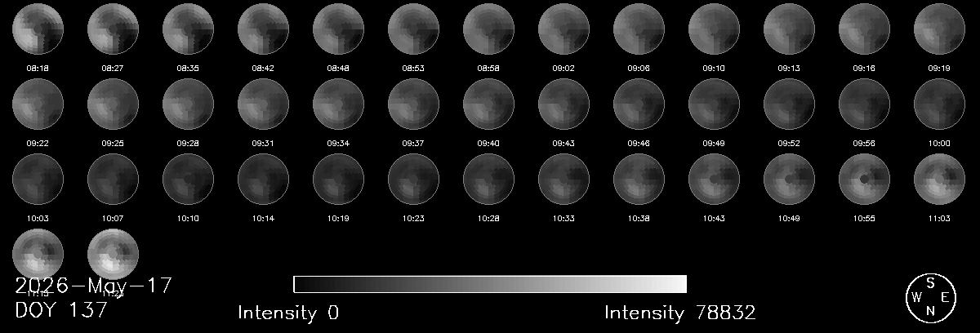Open the 08:42 disk thumbnail
Viewport: 980px width, 333px height.
click(x=264, y=29)
